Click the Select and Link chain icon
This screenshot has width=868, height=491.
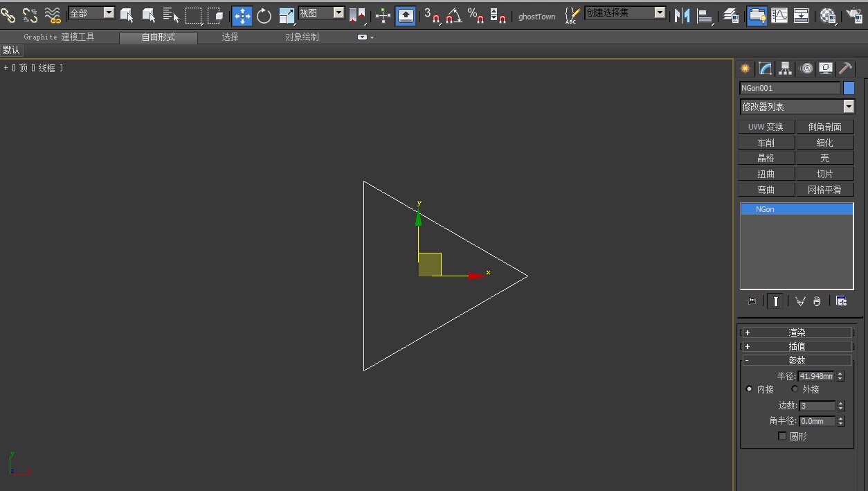[x=8, y=15]
